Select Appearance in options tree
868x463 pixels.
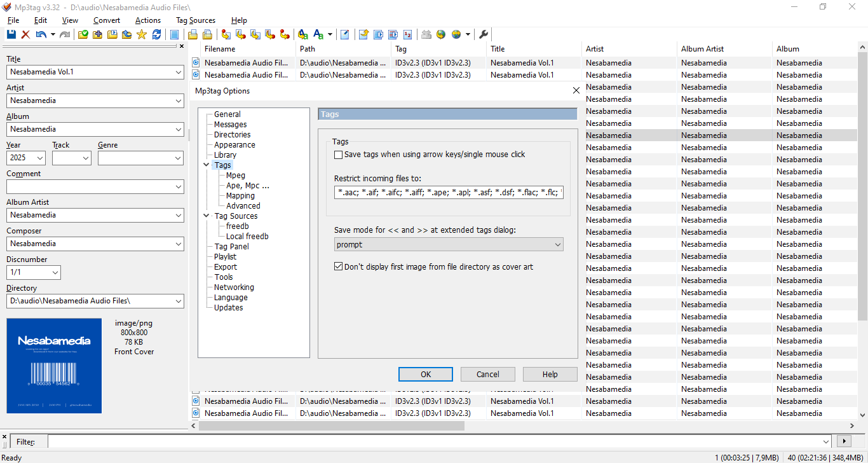(234, 145)
